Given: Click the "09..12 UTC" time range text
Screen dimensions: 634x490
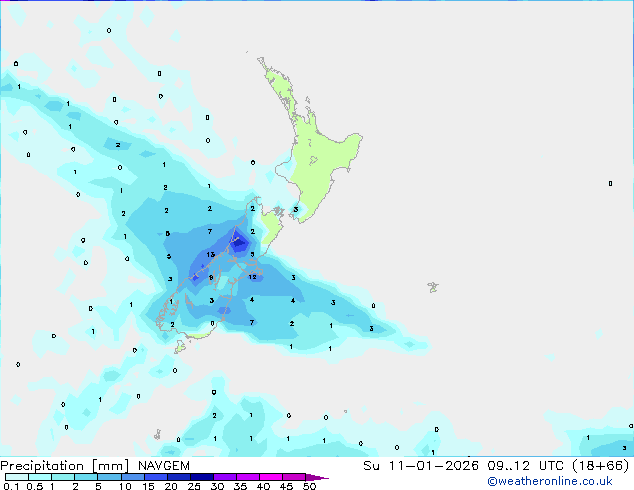Looking at the screenshot, I should pos(525,466).
